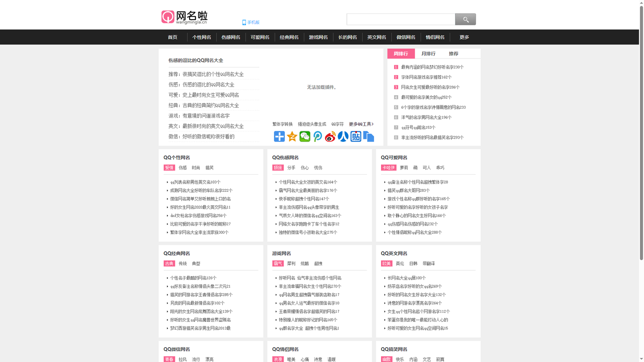Image resolution: width=644 pixels, height=362 pixels.
Task: Expand the 更多 navigation menu
Action: click(464, 37)
